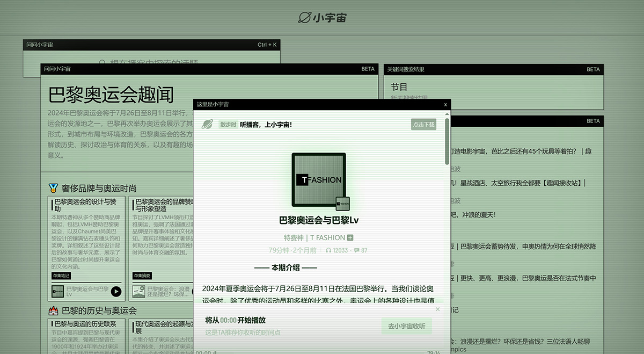
Task: Click the volume icon in the playback bar
Action: click(x=214, y=352)
